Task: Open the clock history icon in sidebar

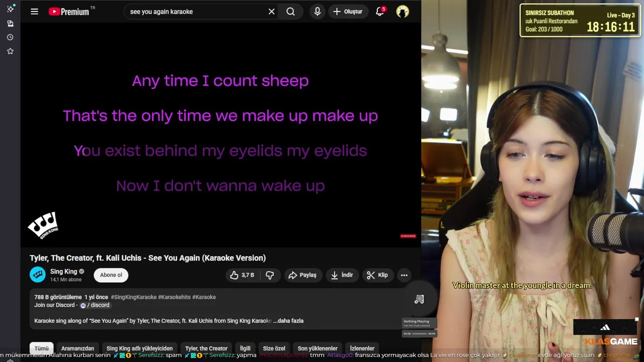Action: click(x=10, y=37)
